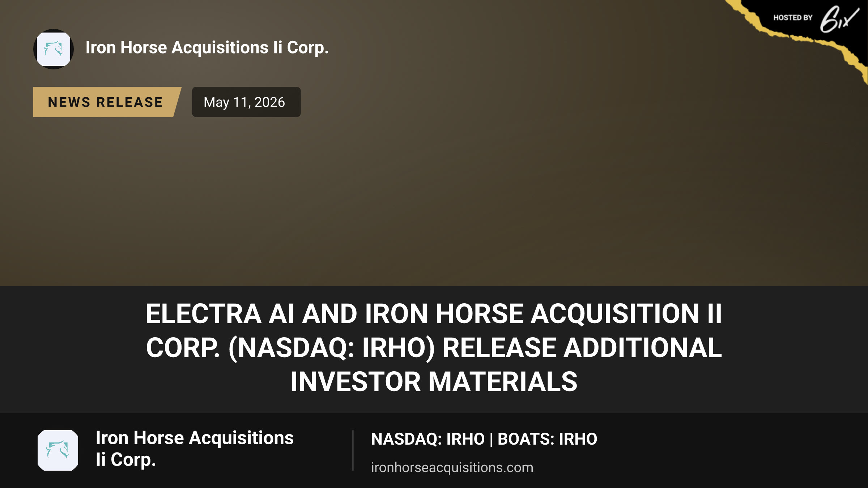Click the INVESTOR MATERIALS headline line

point(434,382)
